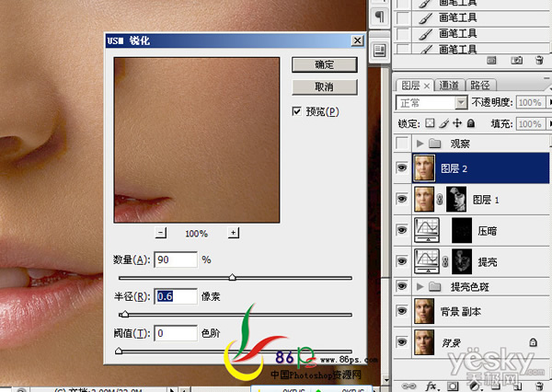Screen dimensions: 552x392
Task: Cancel the dialog with 取消 button
Action: [324, 86]
